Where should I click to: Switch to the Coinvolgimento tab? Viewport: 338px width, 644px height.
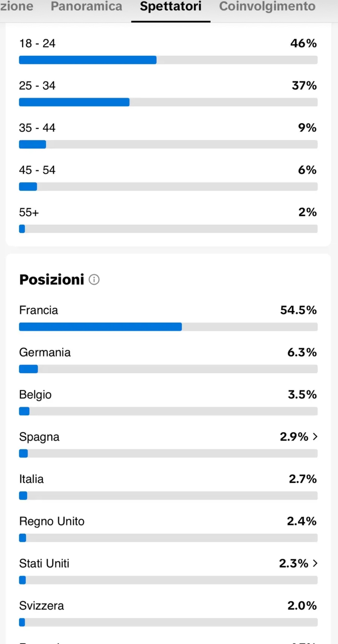(267, 6)
